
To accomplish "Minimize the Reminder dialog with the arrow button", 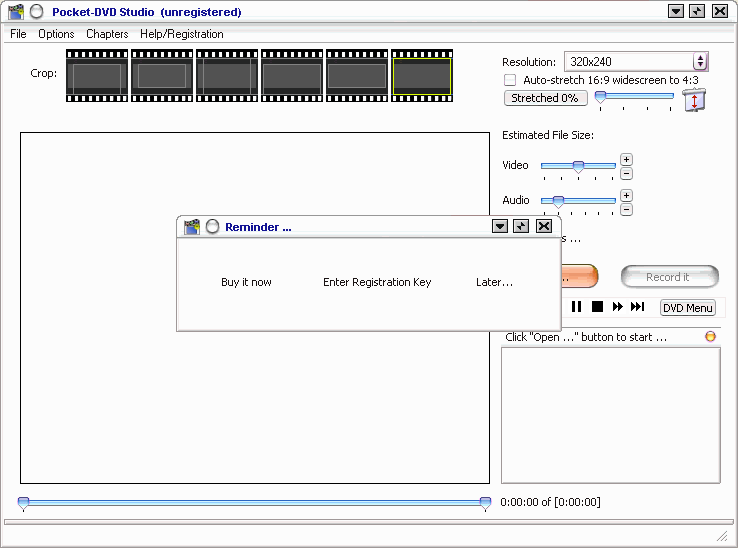I will coord(500,226).
